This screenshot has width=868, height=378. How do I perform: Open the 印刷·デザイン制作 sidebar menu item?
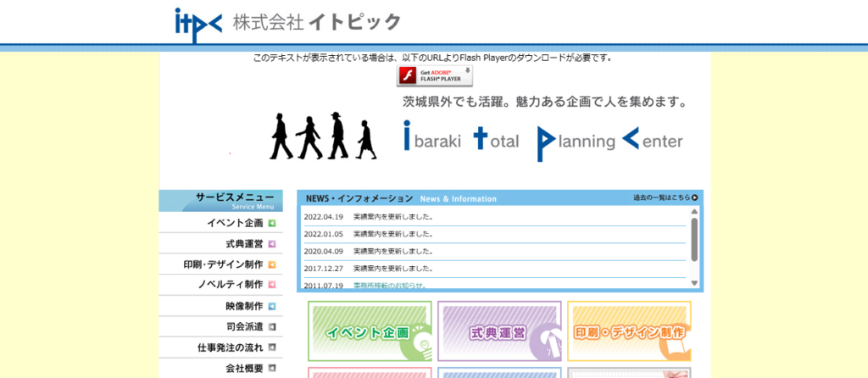coord(221,264)
